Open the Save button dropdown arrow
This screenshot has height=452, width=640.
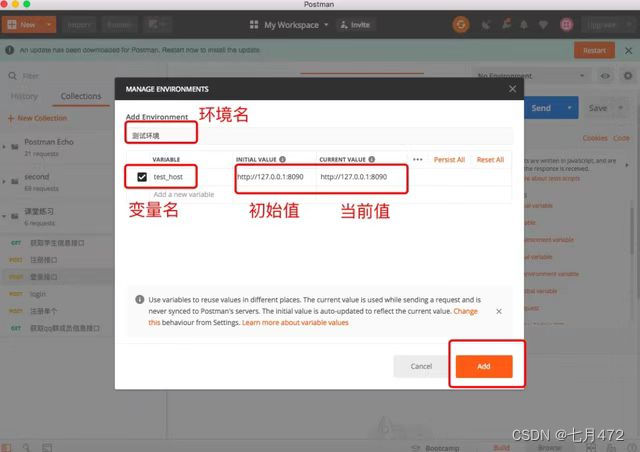click(621, 108)
